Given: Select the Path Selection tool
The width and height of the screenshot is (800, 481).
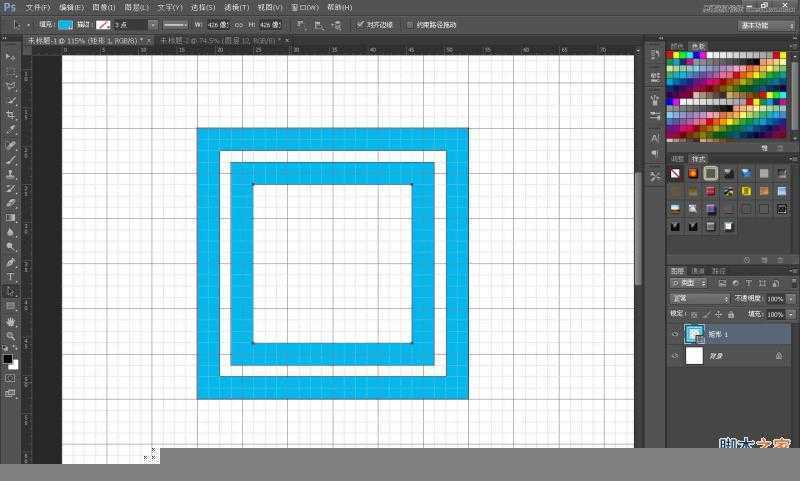Looking at the screenshot, I should pos(10,292).
